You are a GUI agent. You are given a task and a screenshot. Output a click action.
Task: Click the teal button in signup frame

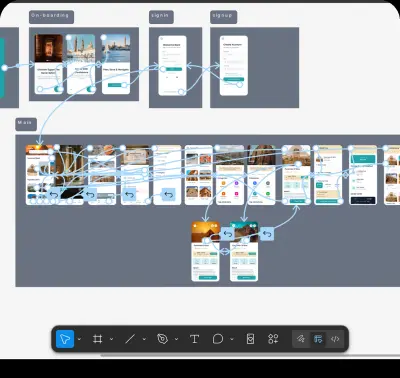[234, 79]
